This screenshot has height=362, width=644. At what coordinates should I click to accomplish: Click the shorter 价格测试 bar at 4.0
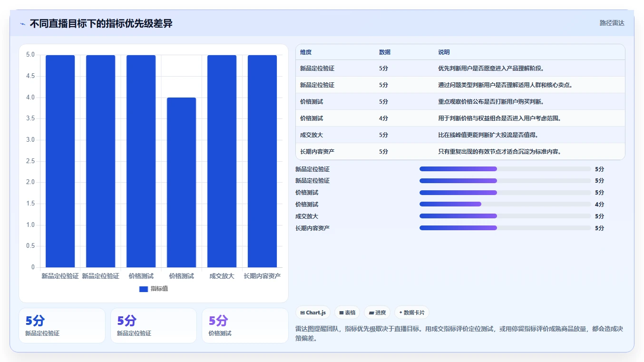(x=181, y=182)
